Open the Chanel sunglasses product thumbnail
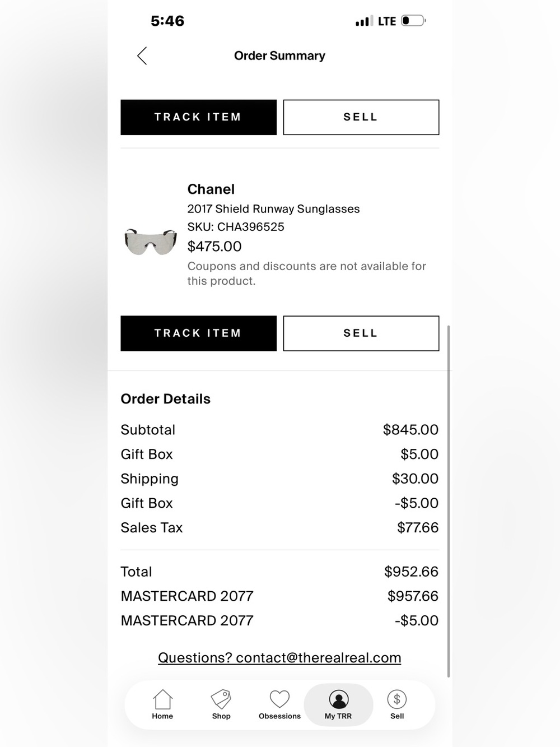The height and width of the screenshot is (747, 560). point(150,241)
